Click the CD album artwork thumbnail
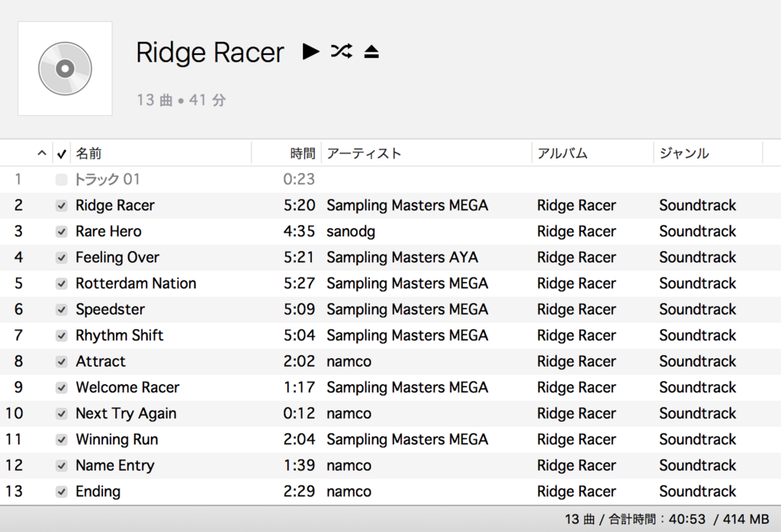781x532 pixels. click(65, 69)
